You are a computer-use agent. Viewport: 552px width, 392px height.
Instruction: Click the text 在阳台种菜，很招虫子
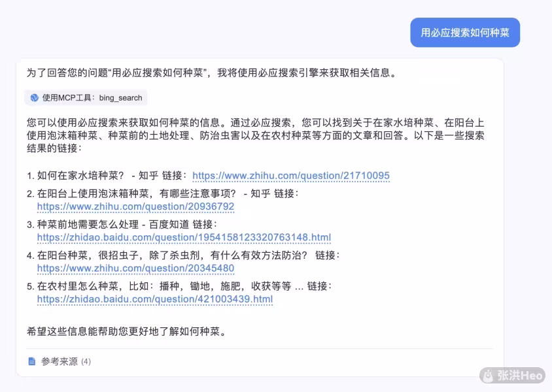click(88, 255)
